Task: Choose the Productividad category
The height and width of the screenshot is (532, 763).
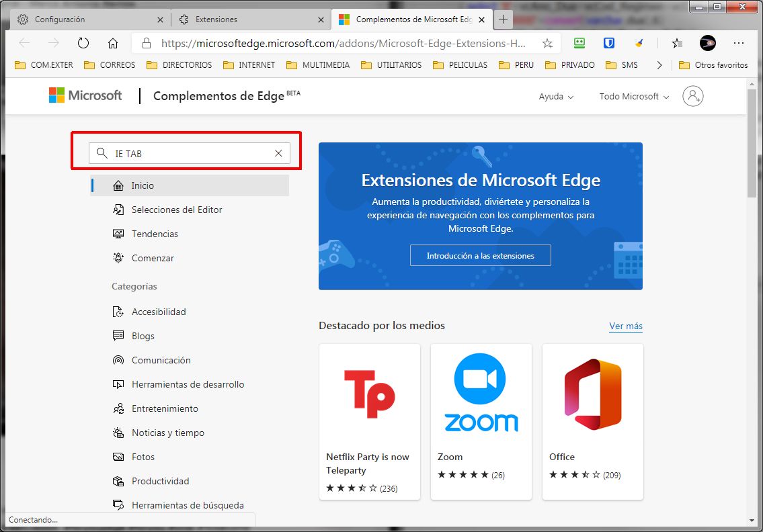Action: click(151, 482)
